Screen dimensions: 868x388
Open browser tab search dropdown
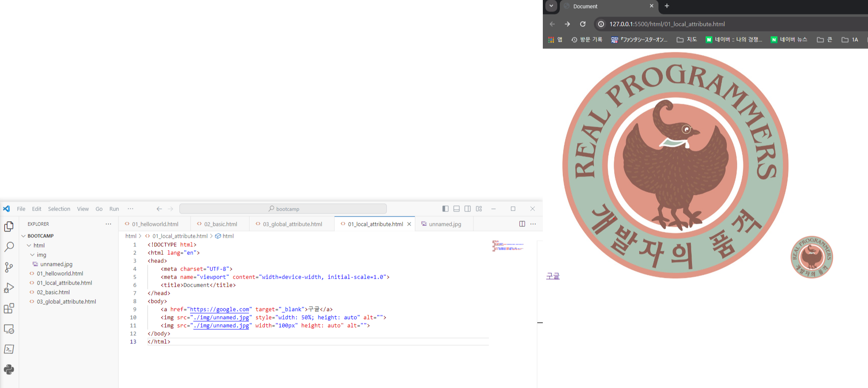click(x=551, y=6)
